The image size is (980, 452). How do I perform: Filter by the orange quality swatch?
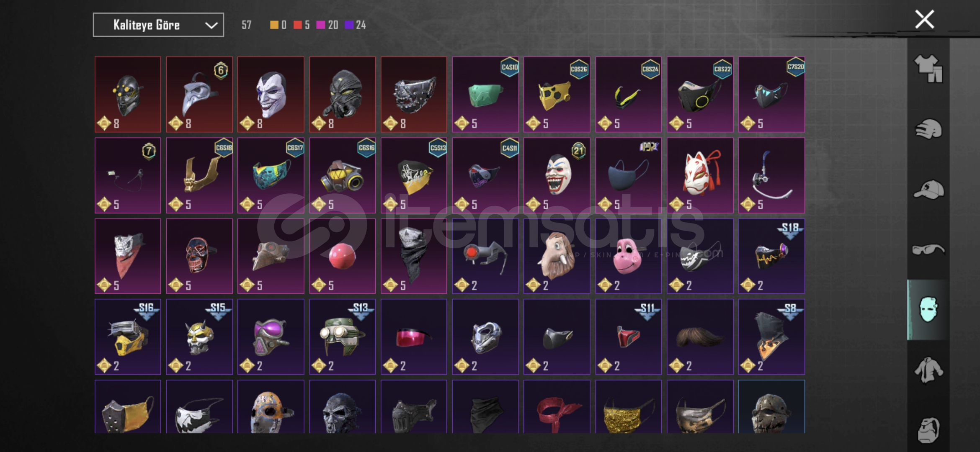[x=274, y=25]
